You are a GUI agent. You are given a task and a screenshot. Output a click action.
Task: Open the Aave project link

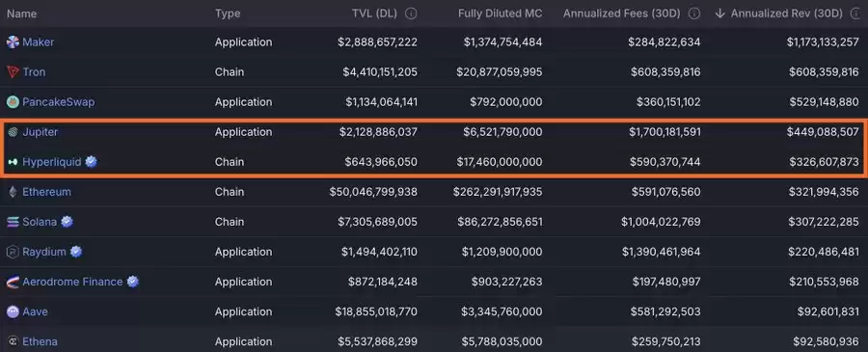pos(35,311)
